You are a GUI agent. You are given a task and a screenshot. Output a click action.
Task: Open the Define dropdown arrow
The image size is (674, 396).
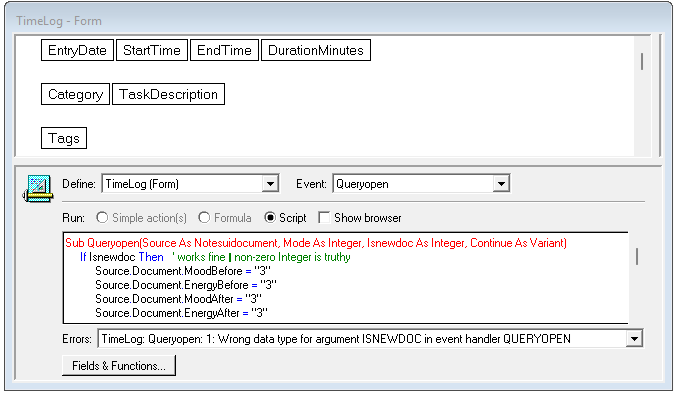pos(270,184)
